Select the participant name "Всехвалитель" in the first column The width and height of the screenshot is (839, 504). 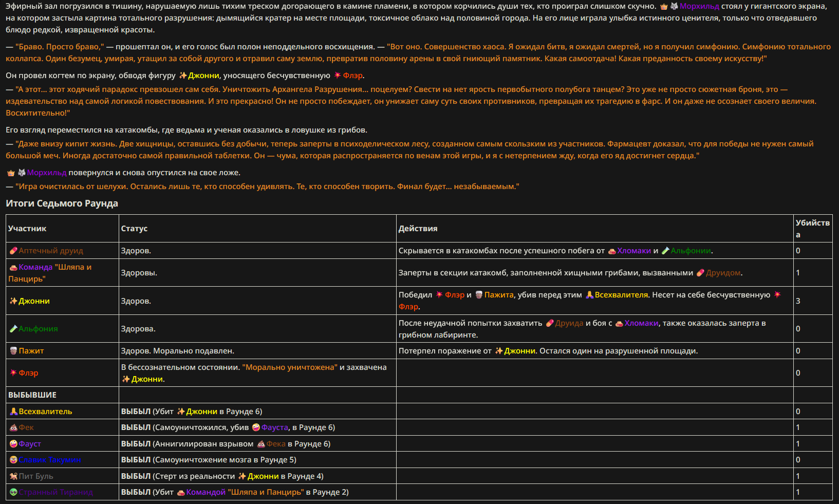point(45,412)
